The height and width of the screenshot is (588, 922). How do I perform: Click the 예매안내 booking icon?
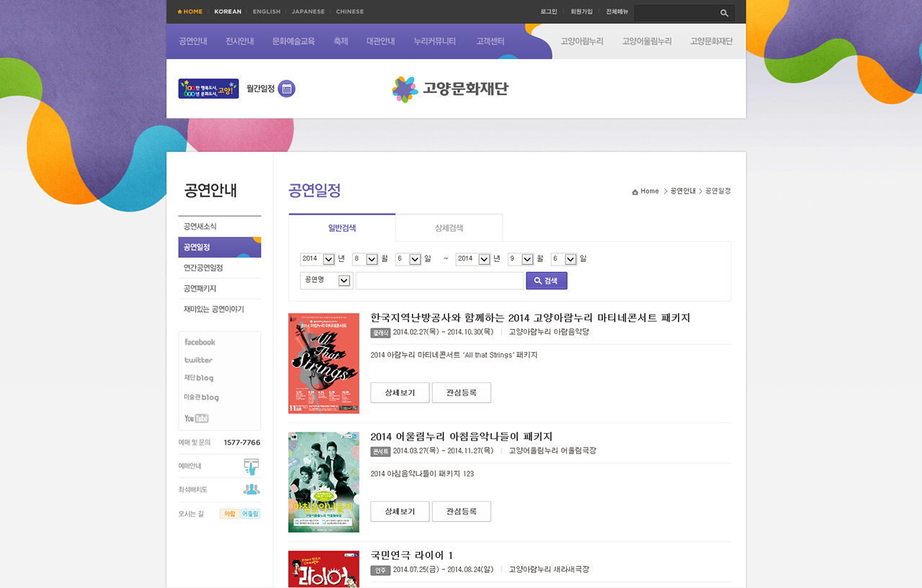(x=251, y=466)
